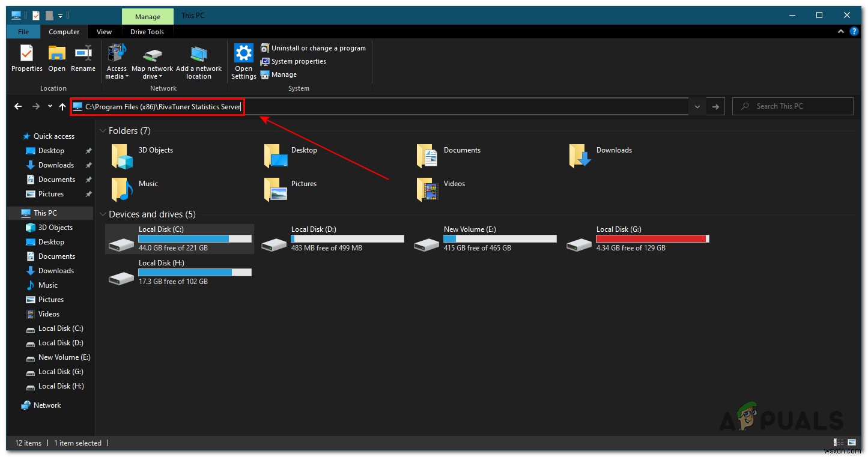Open Customize Quick Access Toolbar dropdown
Image resolution: width=868 pixels, height=457 pixels.
pyautogui.click(x=60, y=16)
